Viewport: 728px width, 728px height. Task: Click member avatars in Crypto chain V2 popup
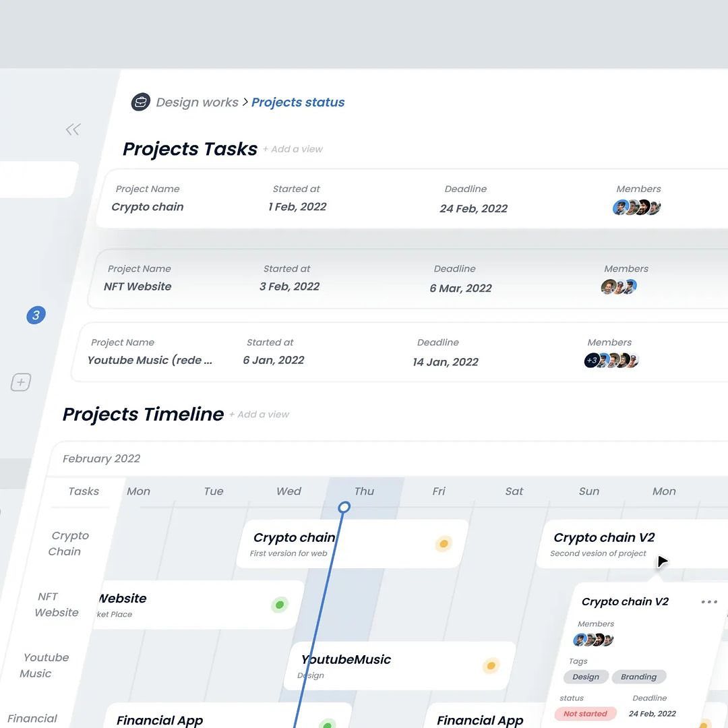[x=593, y=640]
